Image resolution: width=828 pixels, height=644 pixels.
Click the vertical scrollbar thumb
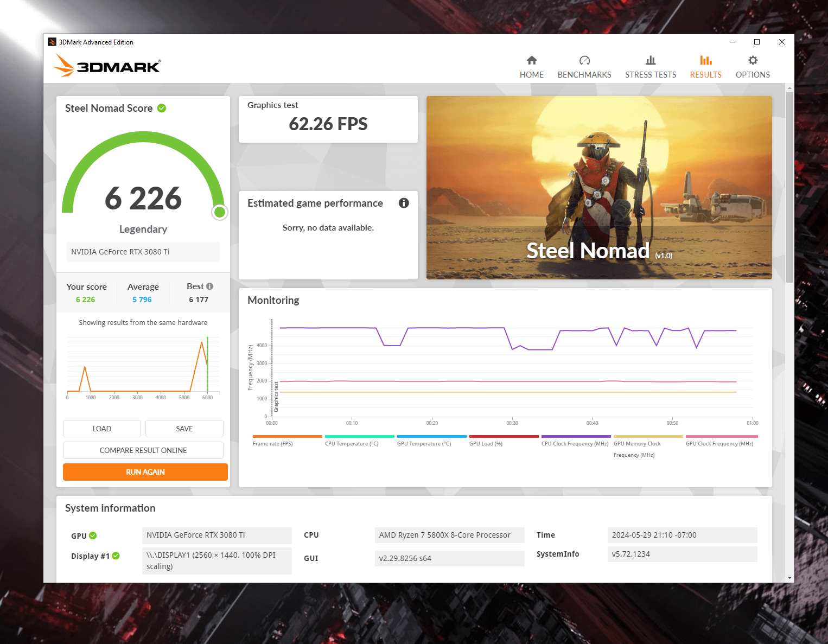coord(789,187)
